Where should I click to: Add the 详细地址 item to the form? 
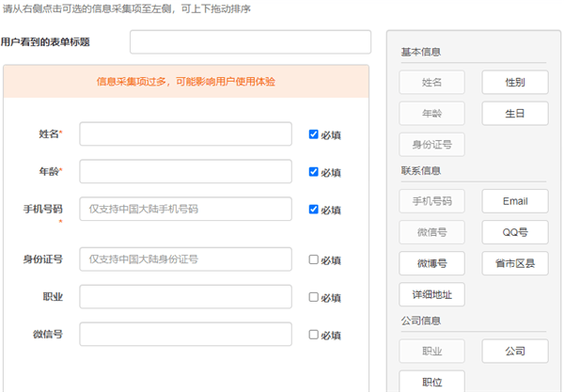point(431,294)
